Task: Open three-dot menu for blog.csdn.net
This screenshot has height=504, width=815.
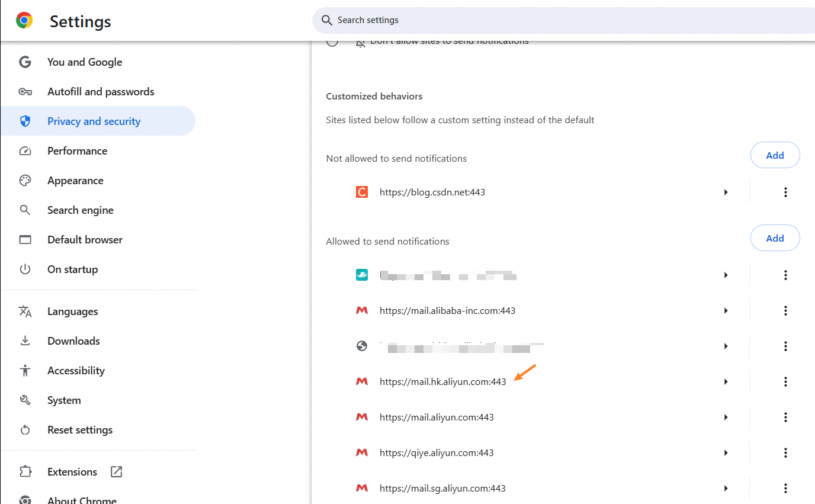Action: click(x=785, y=192)
